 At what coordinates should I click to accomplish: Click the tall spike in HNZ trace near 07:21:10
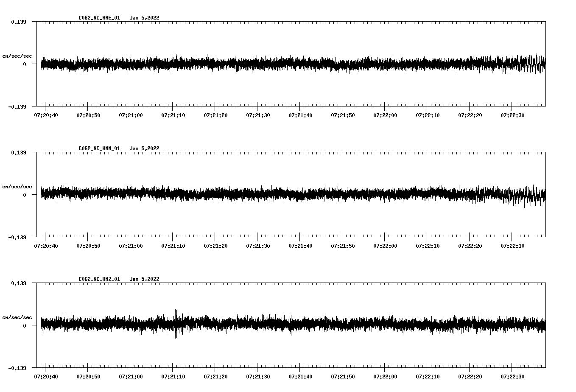coord(176,324)
